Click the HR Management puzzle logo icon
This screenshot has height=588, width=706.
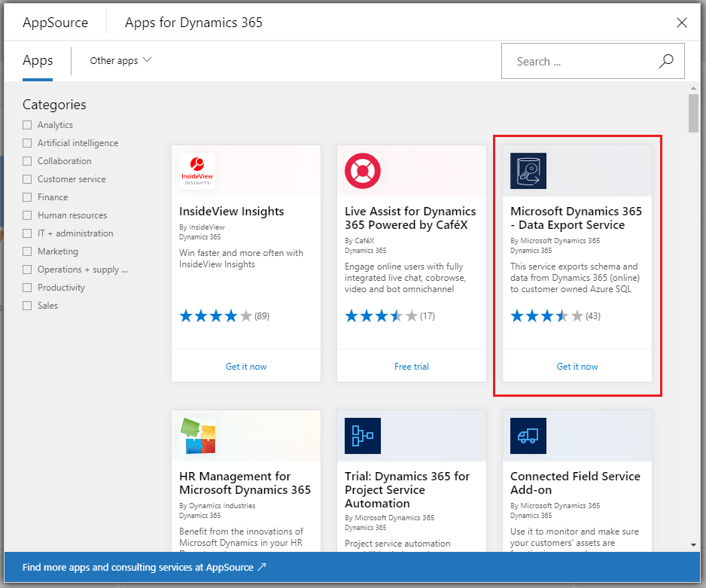tap(197, 436)
